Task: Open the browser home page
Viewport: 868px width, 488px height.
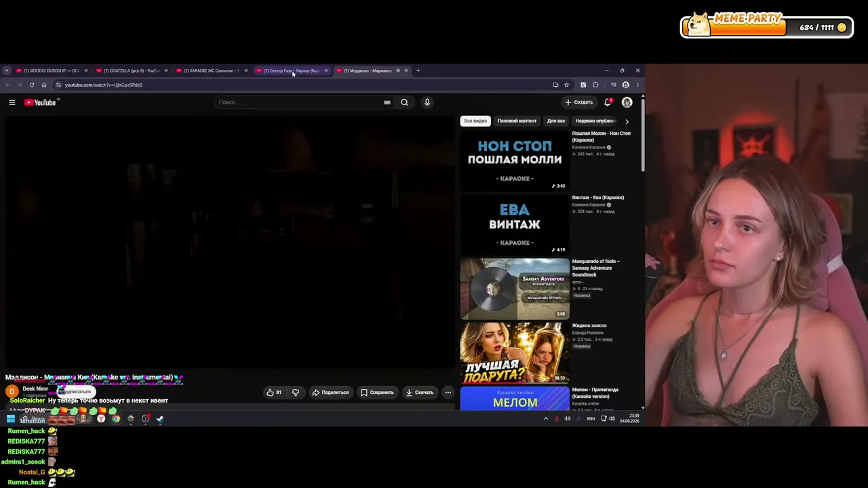Action: pyautogui.click(x=43, y=85)
